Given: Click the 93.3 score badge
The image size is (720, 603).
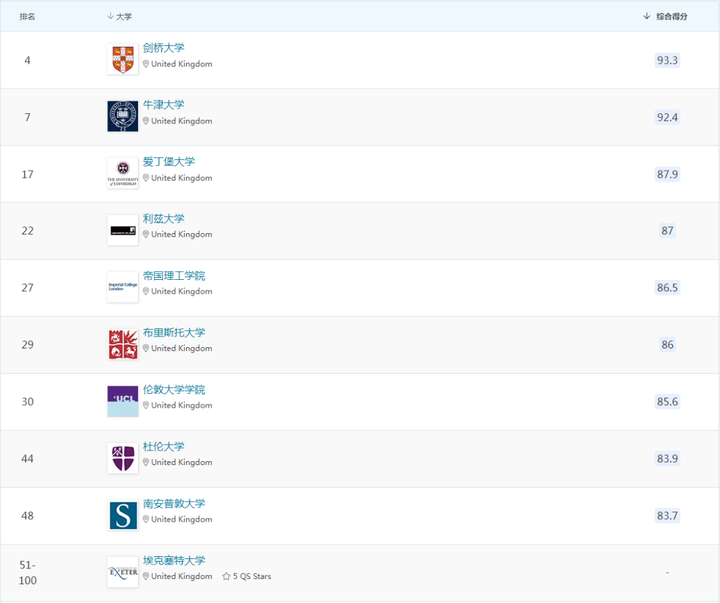Looking at the screenshot, I should click(667, 60).
